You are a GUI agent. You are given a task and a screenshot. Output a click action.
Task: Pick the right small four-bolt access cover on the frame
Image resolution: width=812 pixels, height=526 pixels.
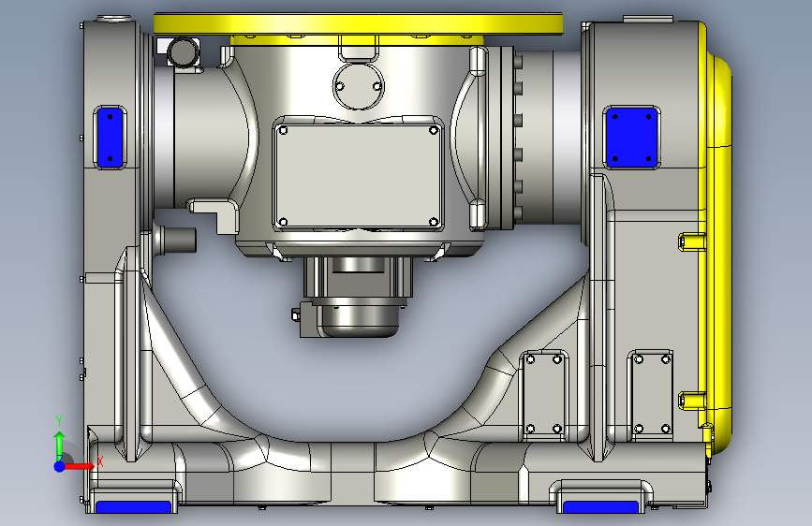(x=652, y=393)
